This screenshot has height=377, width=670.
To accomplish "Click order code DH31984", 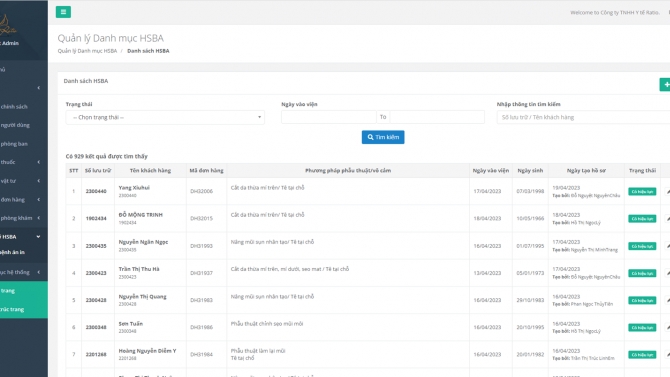I will 201,354.
